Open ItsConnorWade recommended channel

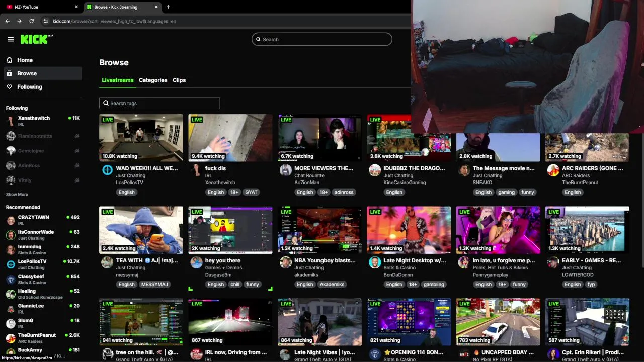43,235
